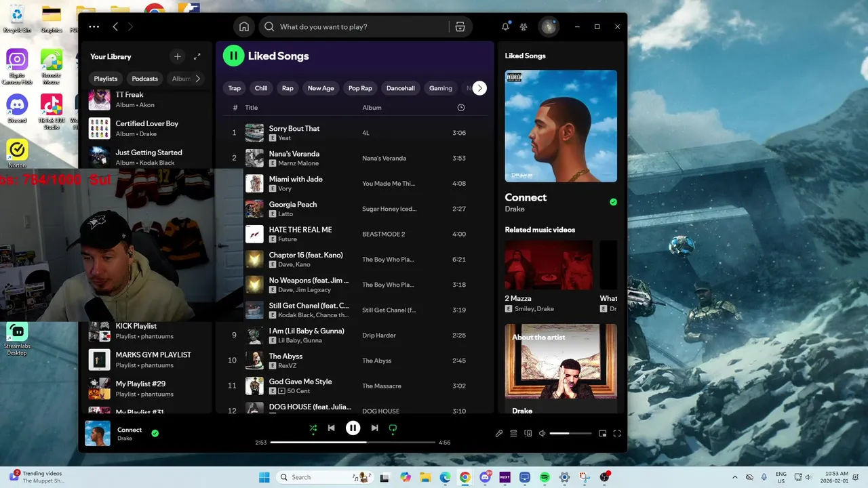Click Miami with Jade cover art
The image size is (868, 488).
(254, 183)
